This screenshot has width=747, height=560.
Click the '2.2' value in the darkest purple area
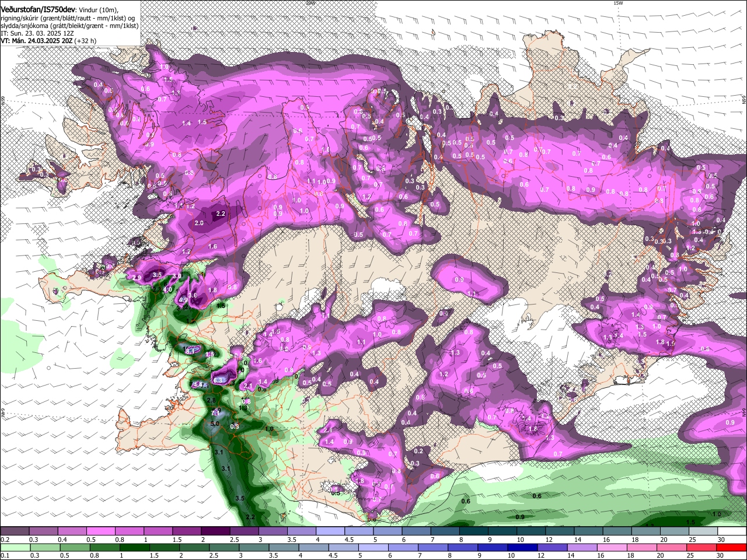click(x=221, y=214)
